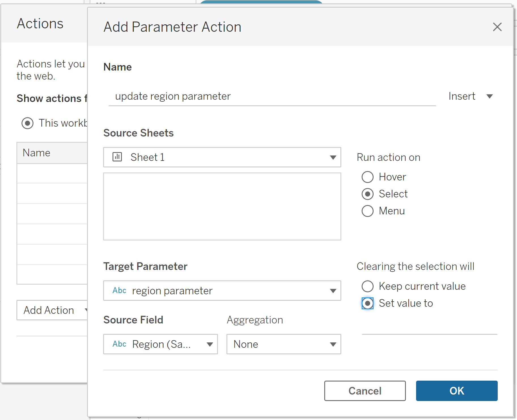This screenshot has width=517, height=420.
Task: Open the Insert dropdown next to name
Action: click(471, 96)
